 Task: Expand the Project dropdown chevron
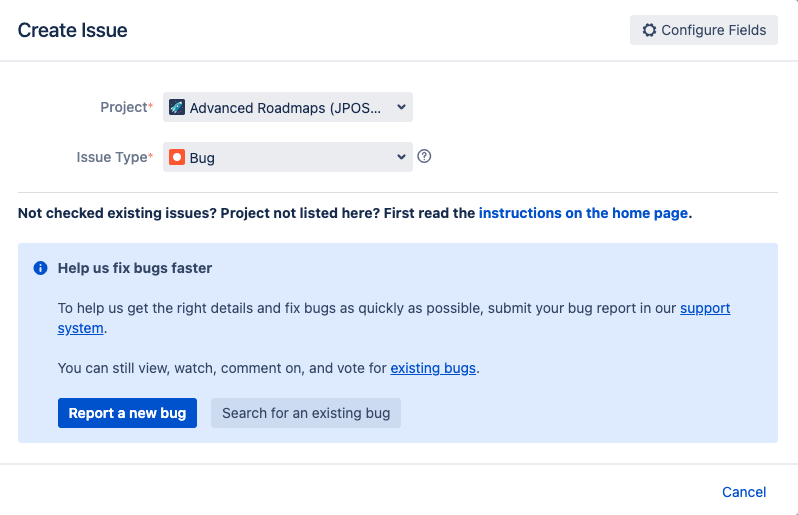point(402,107)
